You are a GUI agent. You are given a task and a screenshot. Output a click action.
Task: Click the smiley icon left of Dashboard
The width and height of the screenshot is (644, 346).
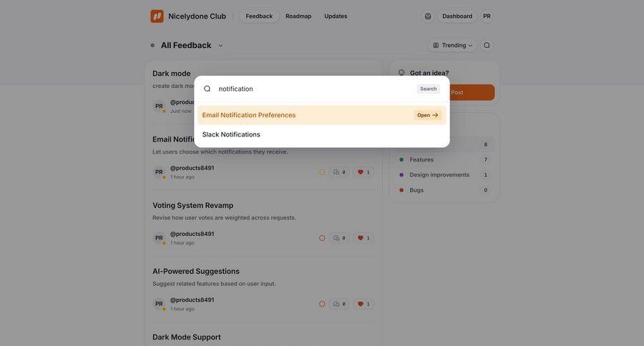tap(428, 16)
